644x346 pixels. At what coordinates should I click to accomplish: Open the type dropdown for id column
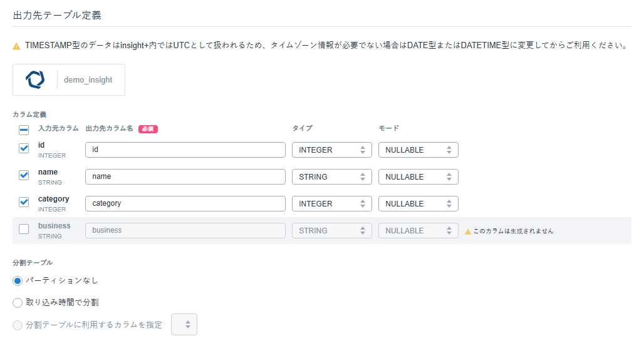pos(332,150)
